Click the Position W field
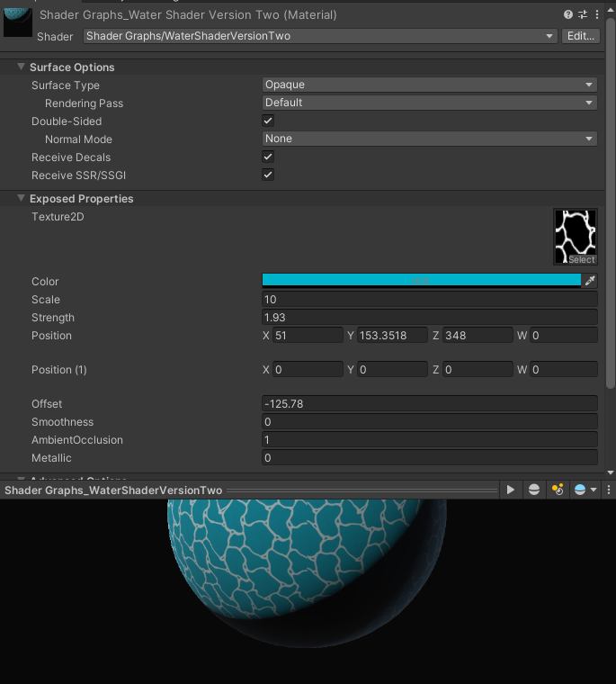Screen dimensions: 616x684 click(x=563, y=335)
